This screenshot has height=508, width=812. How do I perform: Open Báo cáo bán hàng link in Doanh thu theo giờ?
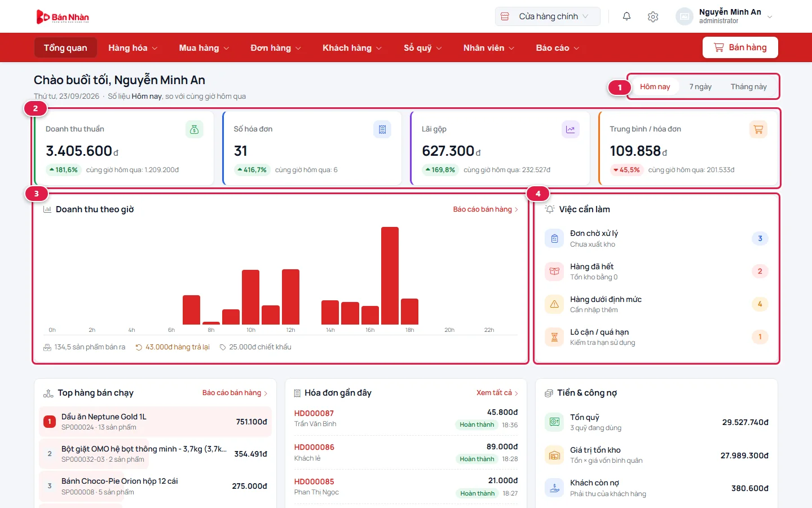pos(486,209)
